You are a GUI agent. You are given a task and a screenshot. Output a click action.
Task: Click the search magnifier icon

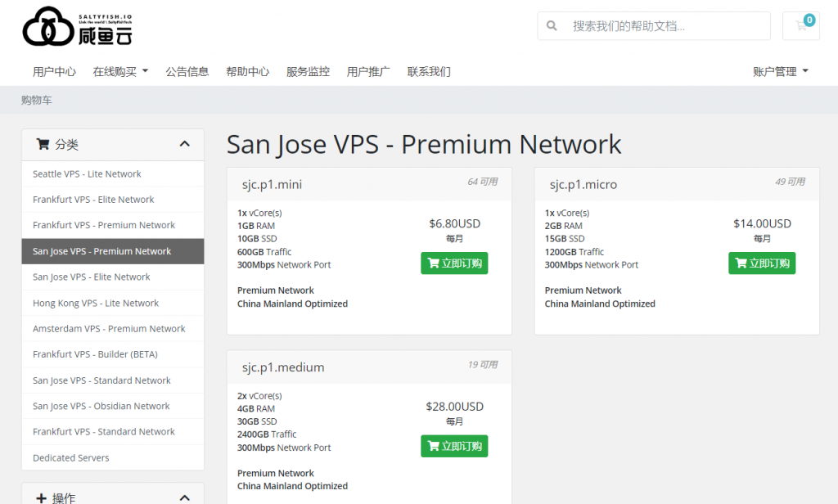pyautogui.click(x=552, y=26)
